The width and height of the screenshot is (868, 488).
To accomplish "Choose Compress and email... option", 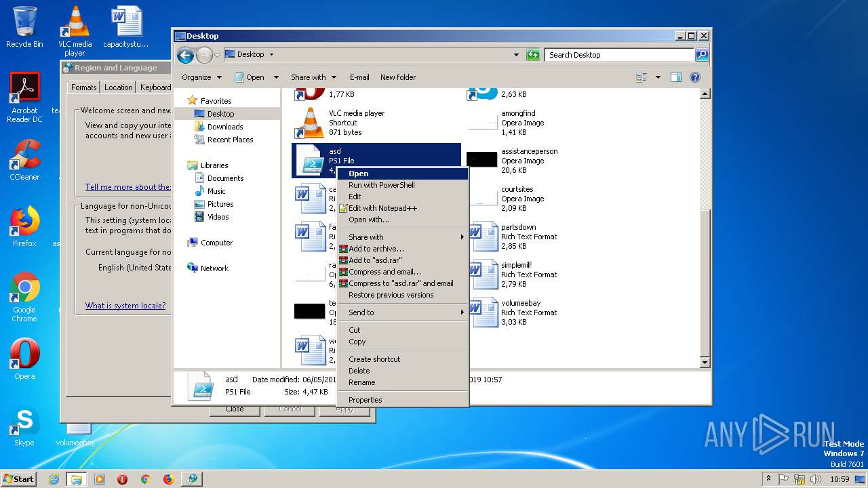I will tap(403, 272).
